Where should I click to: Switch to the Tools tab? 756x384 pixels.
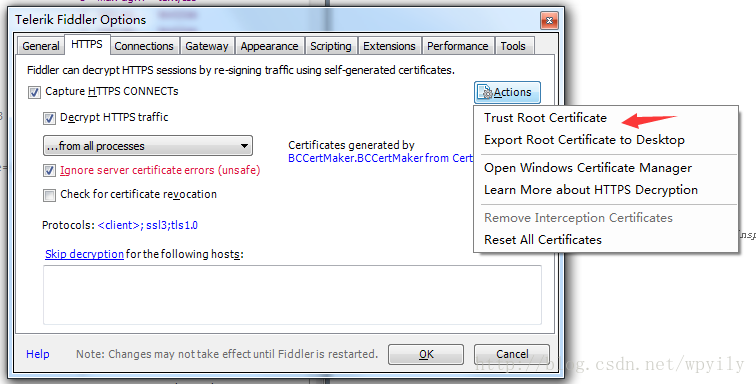pyautogui.click(x=513, y=46)
